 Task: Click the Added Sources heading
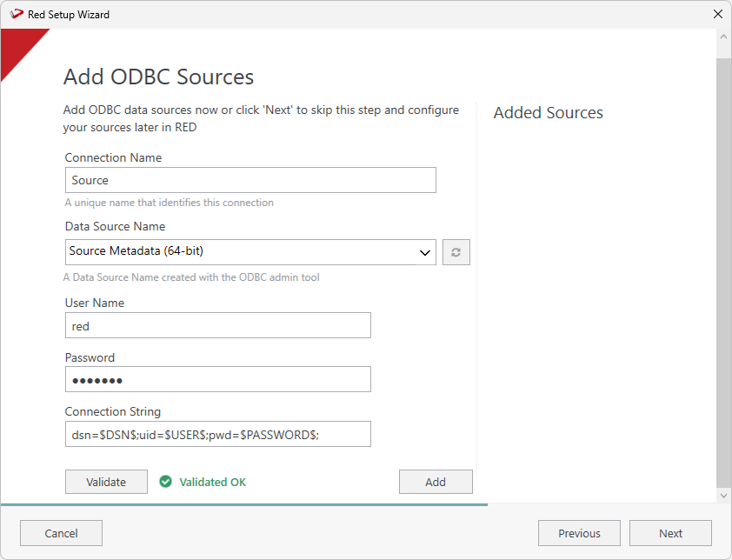[548, 113]
